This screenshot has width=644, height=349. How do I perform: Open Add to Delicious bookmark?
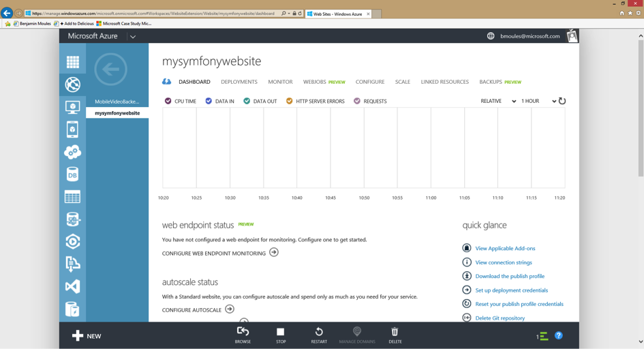tap(74, 24)
